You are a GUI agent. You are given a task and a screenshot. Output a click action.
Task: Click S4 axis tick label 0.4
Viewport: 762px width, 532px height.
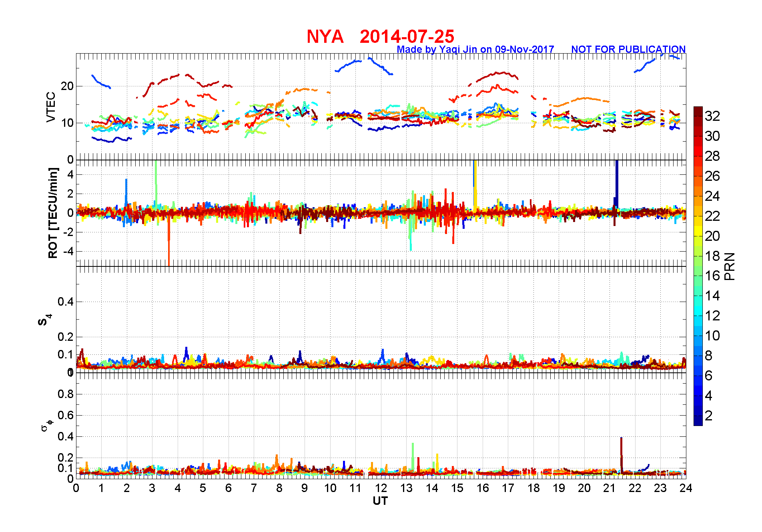click(x=66, y=302)
